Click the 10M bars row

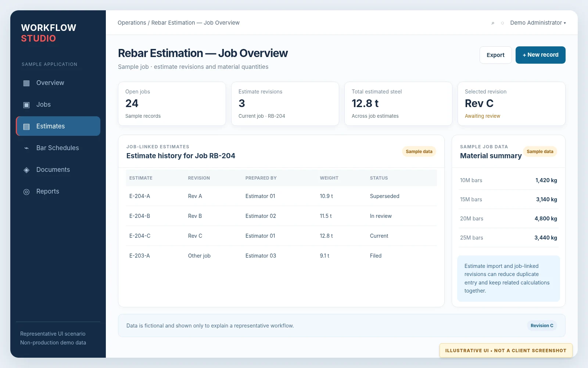(x=509, y=180)
